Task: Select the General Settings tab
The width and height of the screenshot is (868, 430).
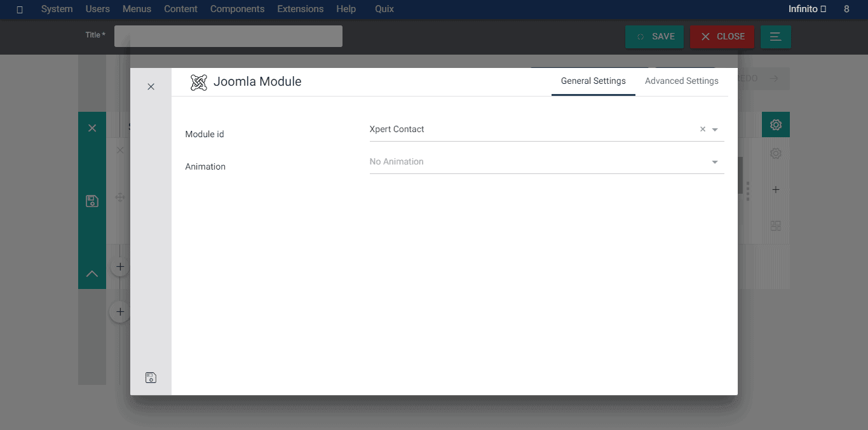Action: [x=593, y=81]
